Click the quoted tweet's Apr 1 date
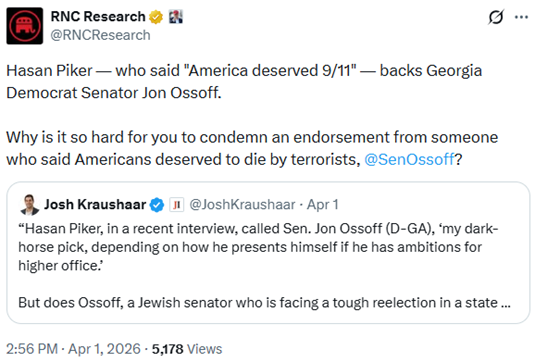This screenshot has width=535, height=362. (x=322, y=205)
